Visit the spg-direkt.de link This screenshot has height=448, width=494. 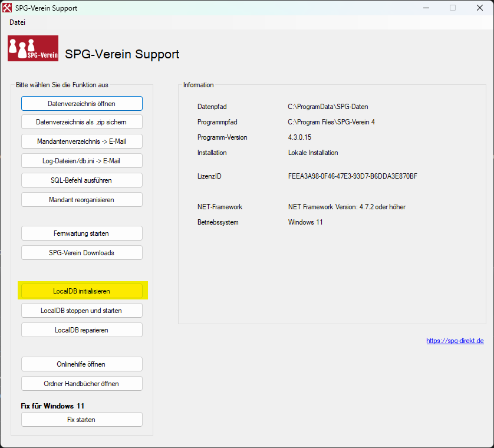pyautogui.click(x=455, y=341)
